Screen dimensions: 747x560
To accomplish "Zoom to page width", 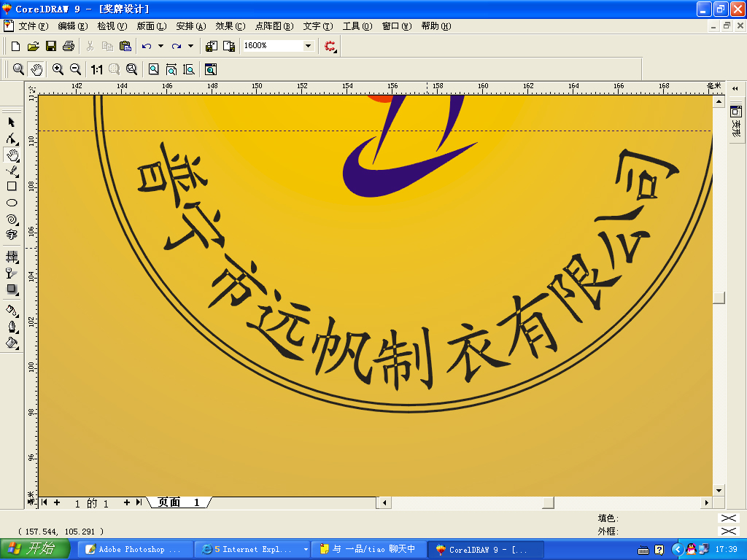I will [x=171, y=69].
